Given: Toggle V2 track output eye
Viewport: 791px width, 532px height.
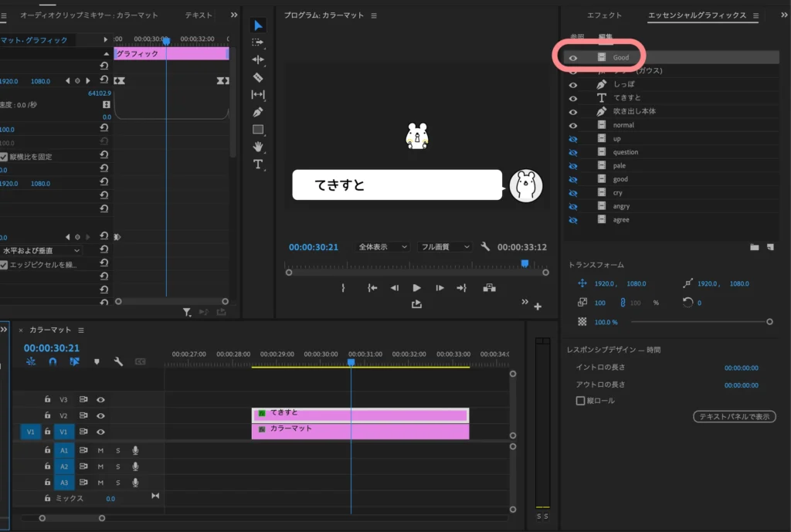Looking at the screenshot, I should pyautogui.click(x=100, y=415).
